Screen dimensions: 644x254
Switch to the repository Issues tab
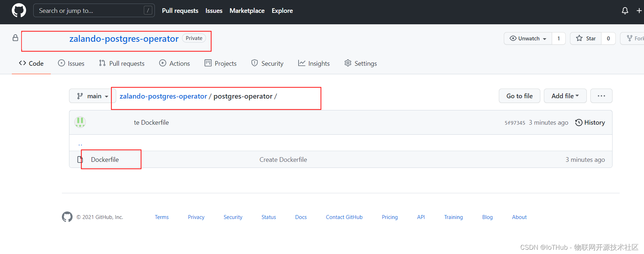tap(71, 63)
